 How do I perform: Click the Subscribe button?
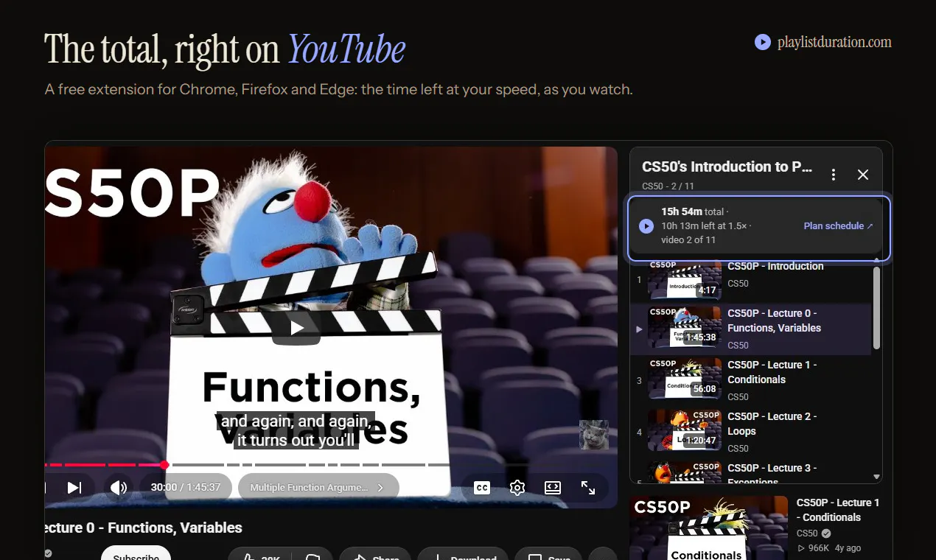tap(136, 553)
